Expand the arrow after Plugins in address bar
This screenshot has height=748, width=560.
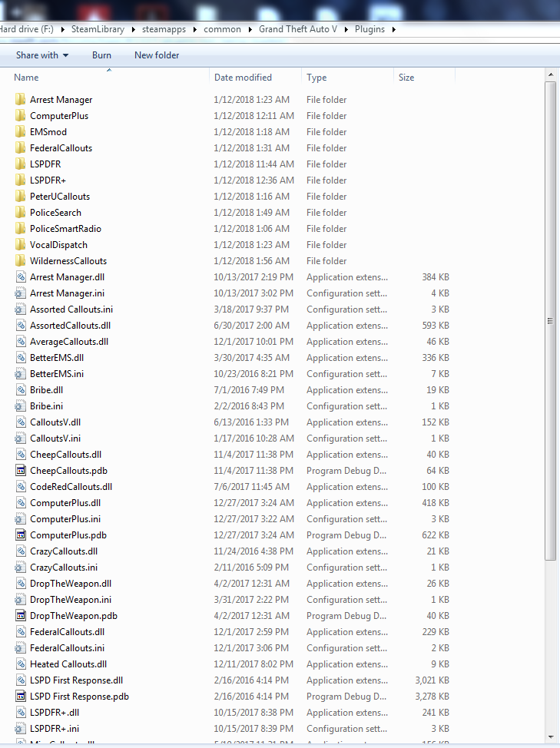[393, 30]
